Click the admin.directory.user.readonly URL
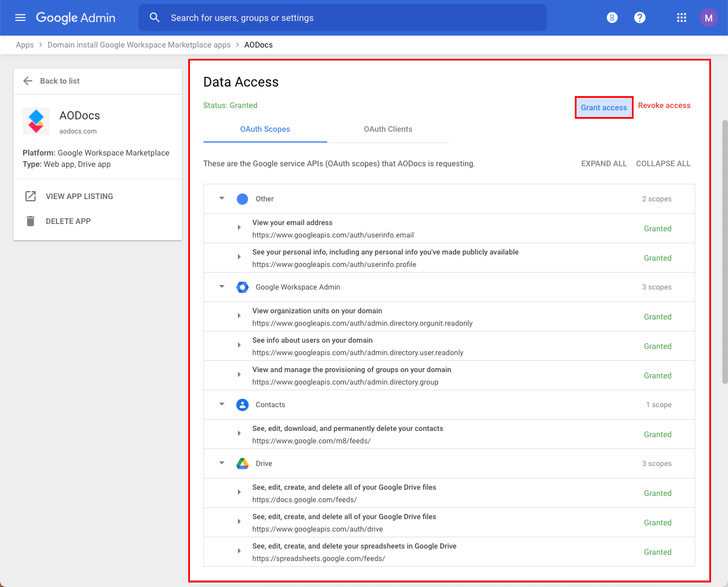 click(358, 352)
